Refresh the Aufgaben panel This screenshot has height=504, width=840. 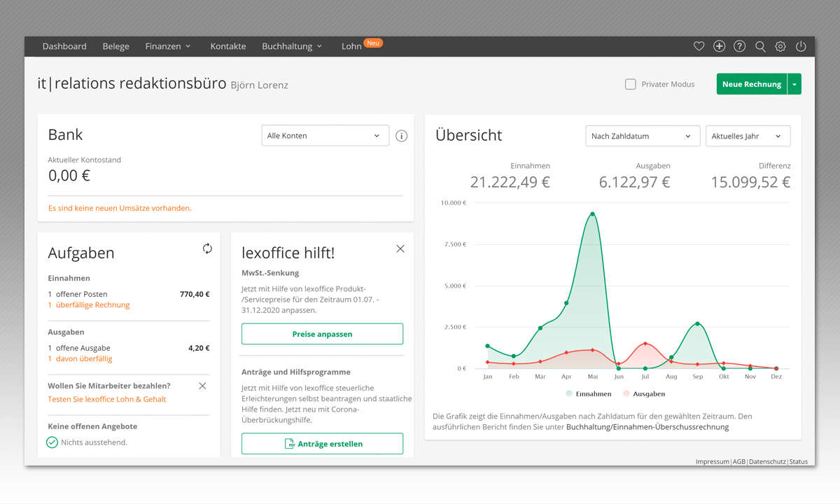(x=207, y=248)
